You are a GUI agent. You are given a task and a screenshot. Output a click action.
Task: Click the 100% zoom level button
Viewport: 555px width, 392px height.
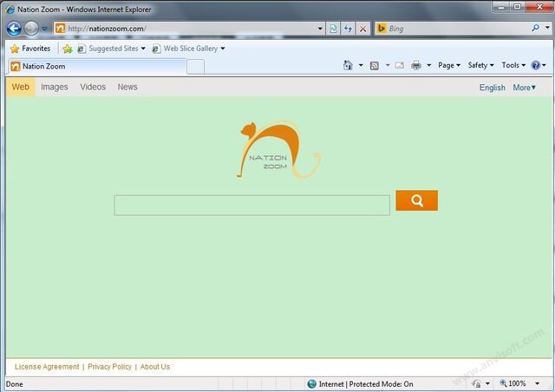pyautogui.click(x=513, y=383)
